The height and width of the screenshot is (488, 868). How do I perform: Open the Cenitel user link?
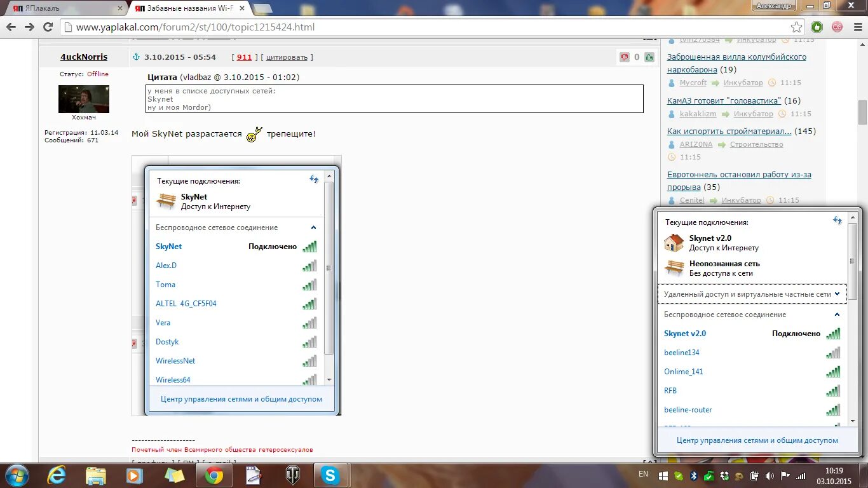[x=692, y=200]
